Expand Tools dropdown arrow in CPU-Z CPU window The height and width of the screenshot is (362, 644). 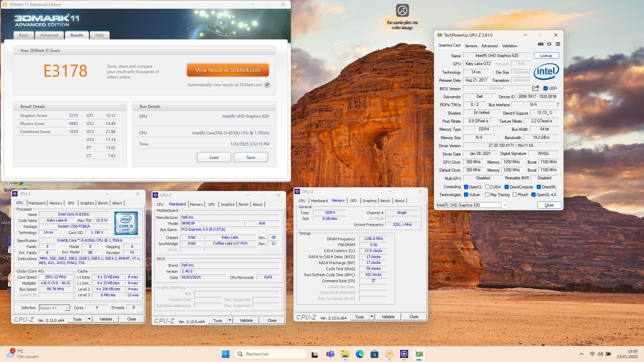click(x=89, y=319)
